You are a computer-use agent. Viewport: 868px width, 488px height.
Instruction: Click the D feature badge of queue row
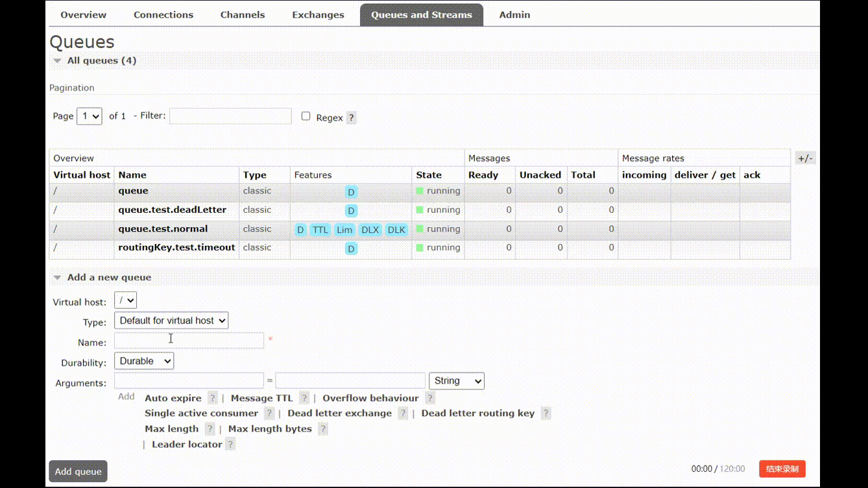[351, 192]
